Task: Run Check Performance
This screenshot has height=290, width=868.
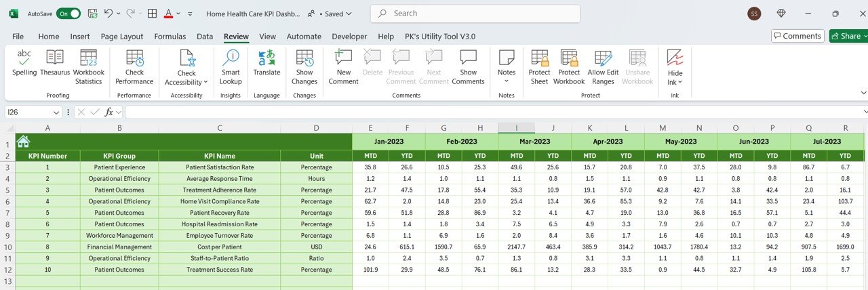Action: click(134, 67)
